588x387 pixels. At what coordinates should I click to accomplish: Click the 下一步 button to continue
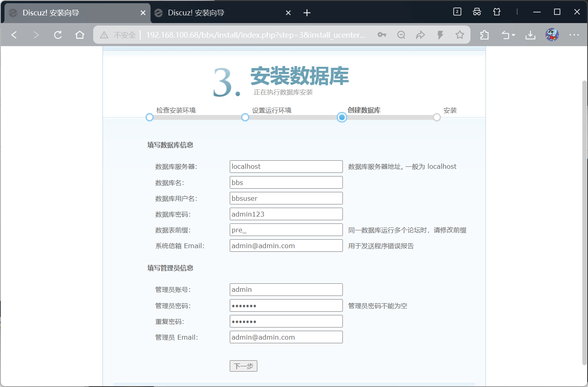coord(243,366)
